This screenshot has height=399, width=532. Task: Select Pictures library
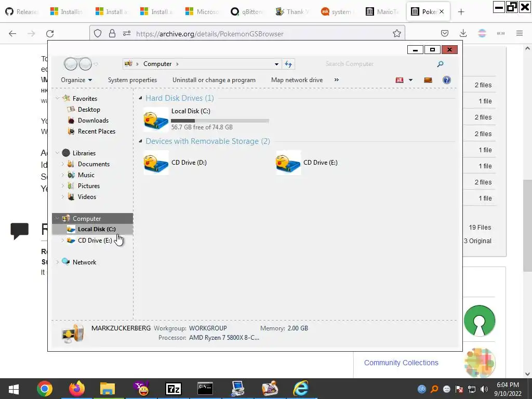(x=88, y=186)
